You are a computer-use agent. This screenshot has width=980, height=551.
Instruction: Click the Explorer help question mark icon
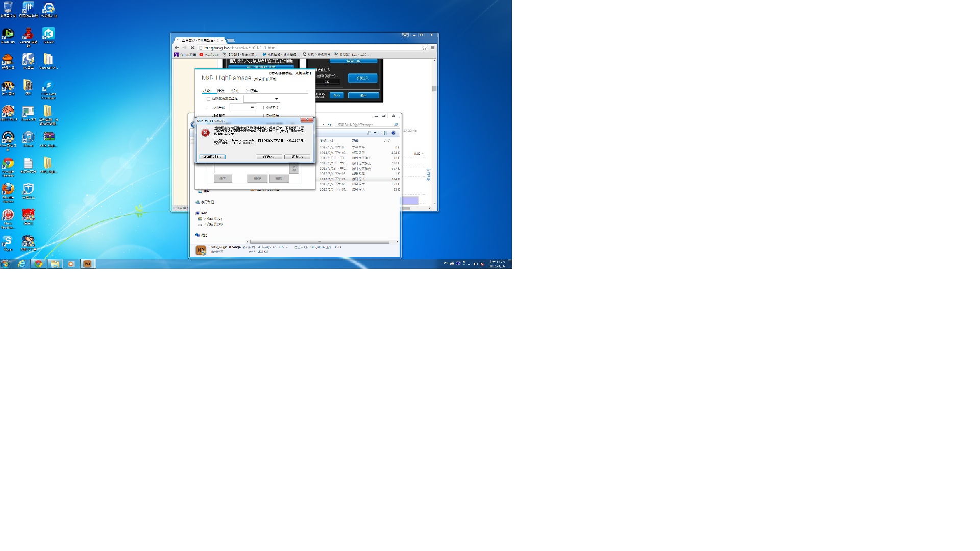[394, 133]
